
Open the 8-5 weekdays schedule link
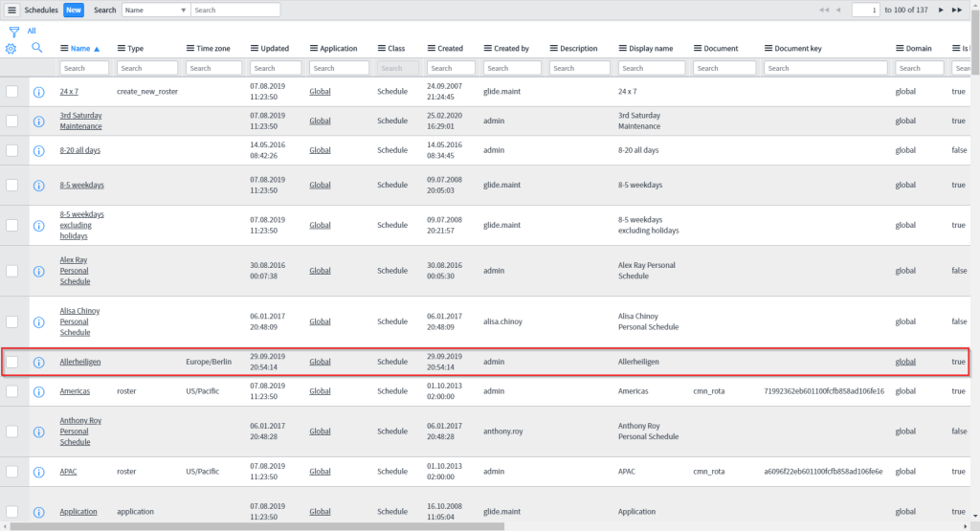(81, 185)
